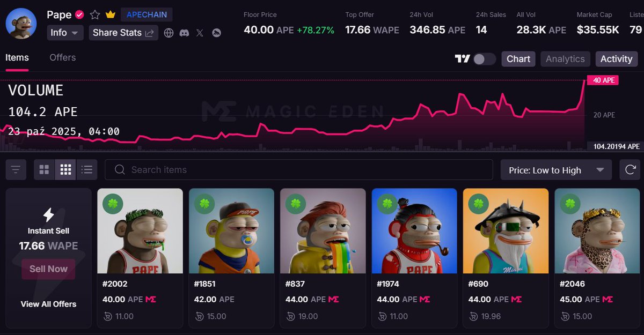Click the Sell Now button
The height and width of the screenshot is (335, 644).
coord(48,269)
